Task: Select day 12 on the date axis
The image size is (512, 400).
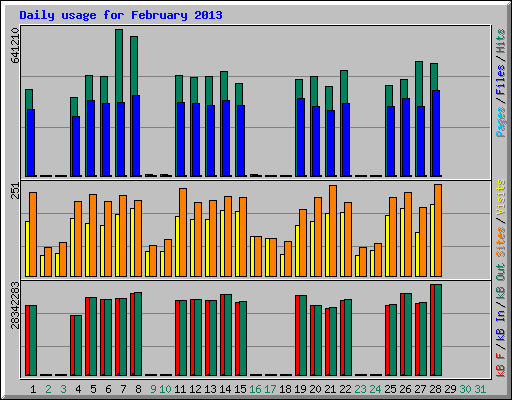Action: click(x=195, y=389)
